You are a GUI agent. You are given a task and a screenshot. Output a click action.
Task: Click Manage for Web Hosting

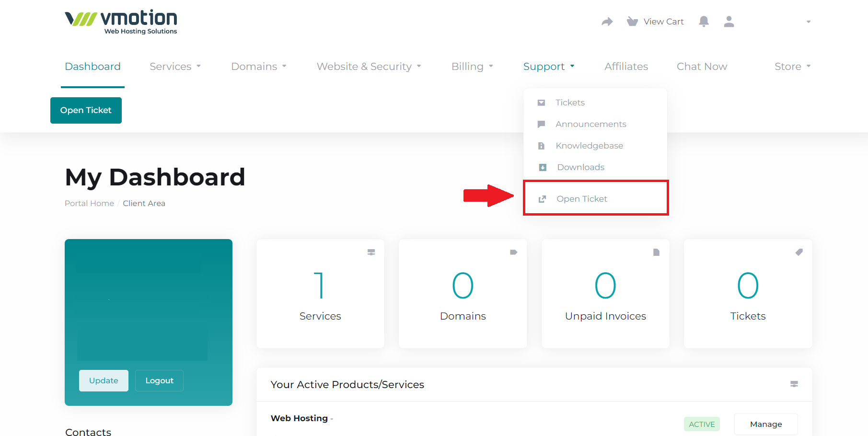click(x=766, y=424)
